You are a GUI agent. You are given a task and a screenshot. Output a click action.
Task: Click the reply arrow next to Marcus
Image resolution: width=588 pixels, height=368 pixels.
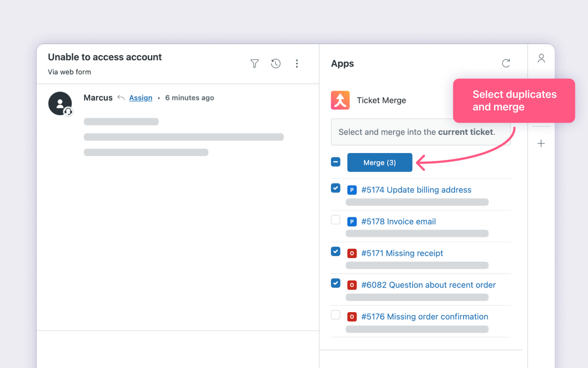pyautogui.click(x=121, y=98)
